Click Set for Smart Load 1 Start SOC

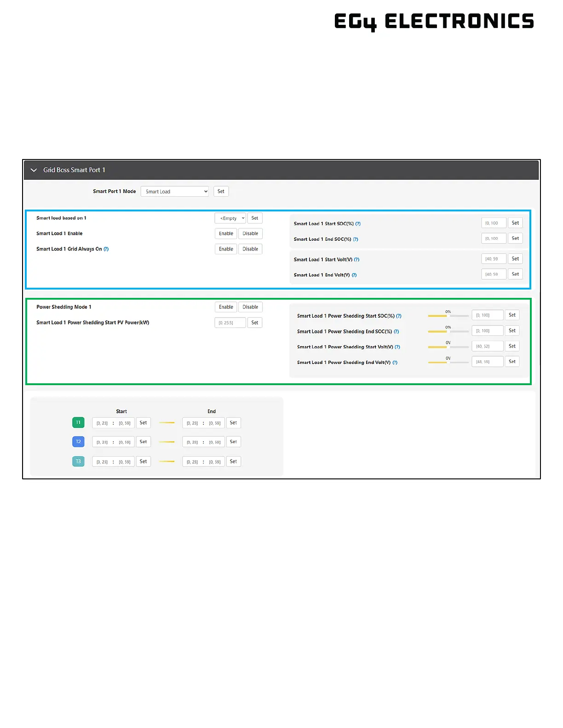click(515, 223)
